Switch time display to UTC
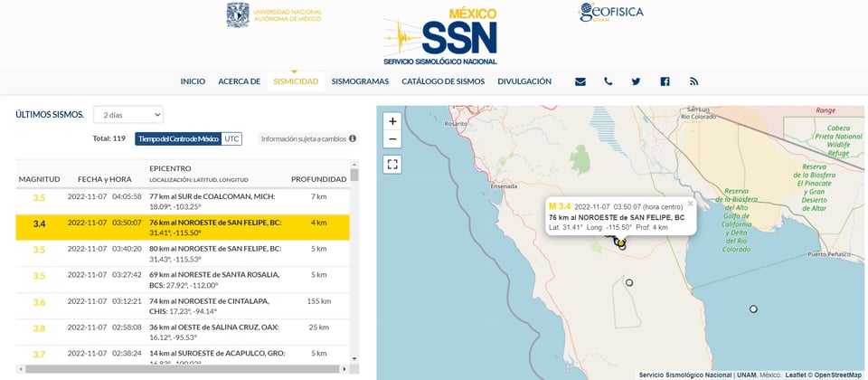The width and height of the screenshot is (868, 380). [x=231, y=139]
